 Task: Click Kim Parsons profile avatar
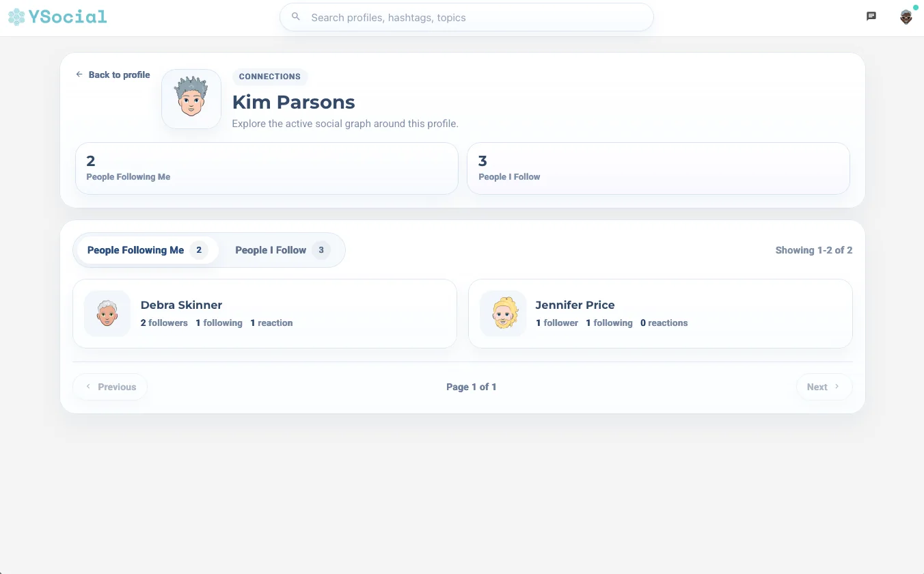coord(191,99)
